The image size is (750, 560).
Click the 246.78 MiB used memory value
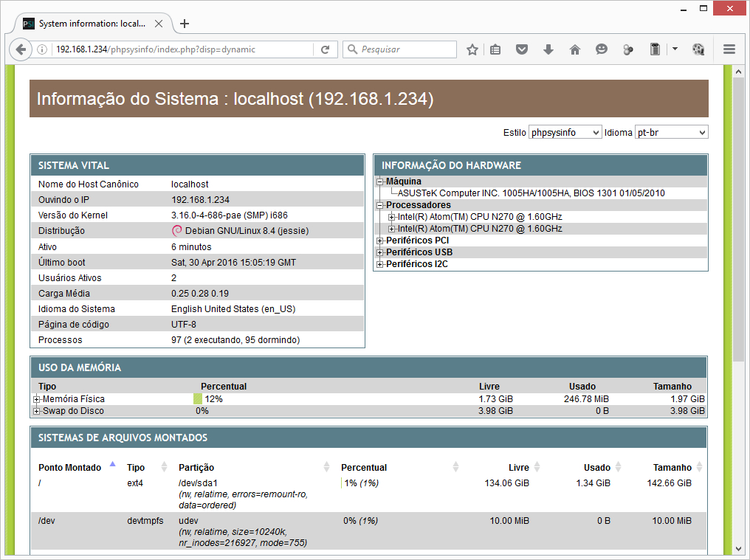click(x=586, y=399)
